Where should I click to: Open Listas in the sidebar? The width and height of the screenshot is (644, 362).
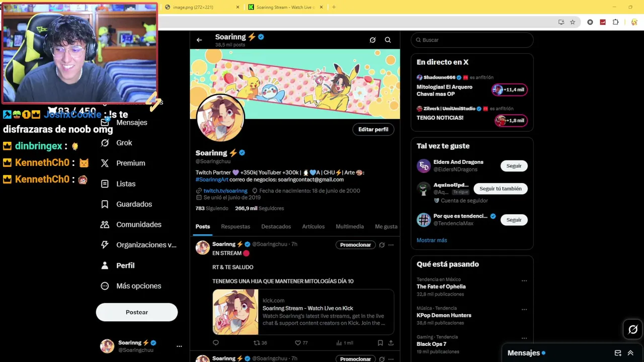click(x=118, y=184)
